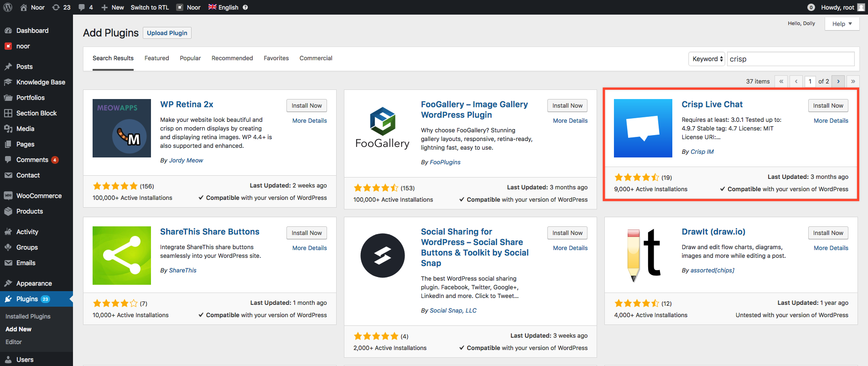This screenshot has width=868, height=366.
Task: Open the Posts pin icon
Action: pos(8,67)
